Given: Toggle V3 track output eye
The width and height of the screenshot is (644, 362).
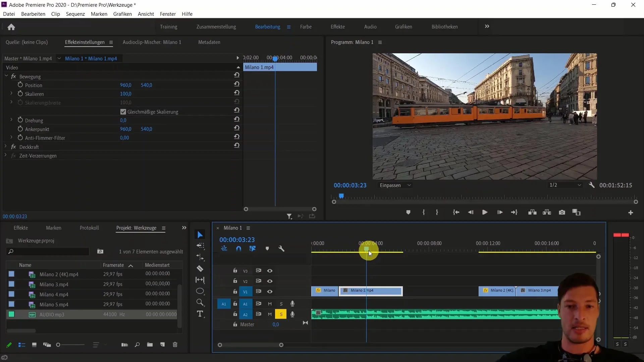Looking at the screenshot, I should coord(270,271).
